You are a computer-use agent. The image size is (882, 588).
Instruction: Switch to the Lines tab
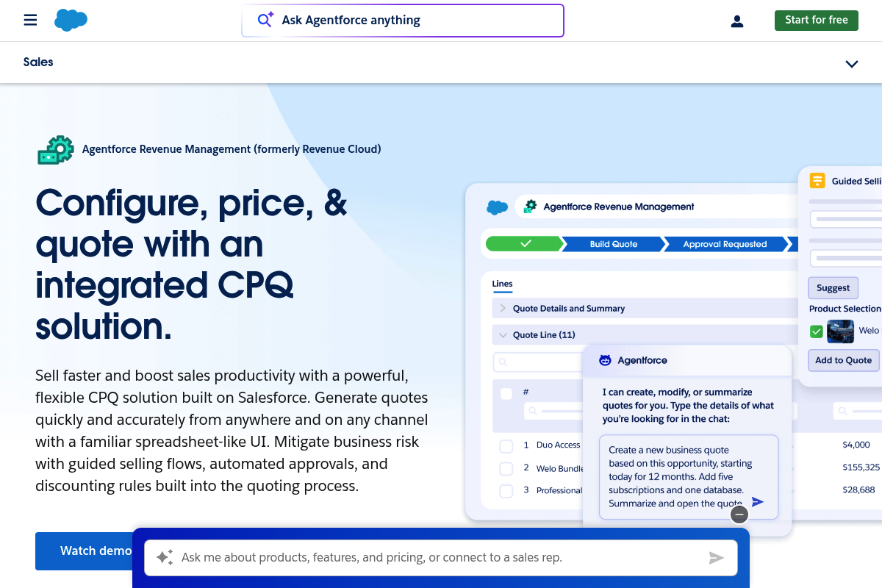click(501, 284)
